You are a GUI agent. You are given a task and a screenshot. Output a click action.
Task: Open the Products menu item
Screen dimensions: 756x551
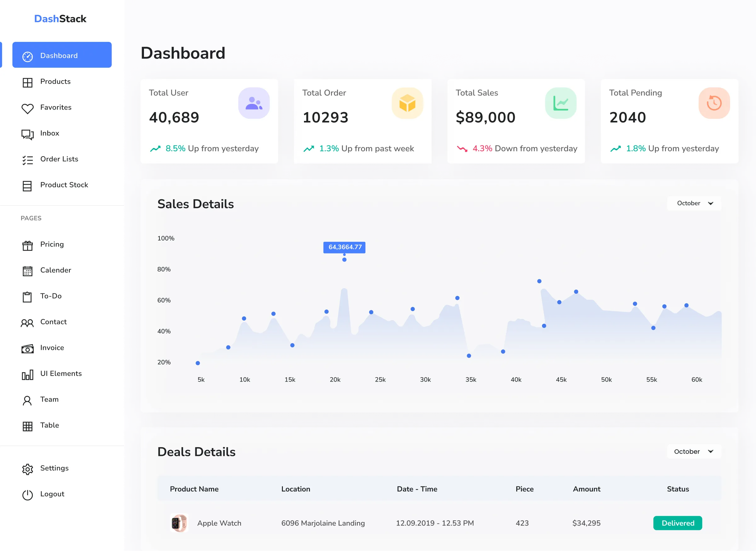point(55,81)
